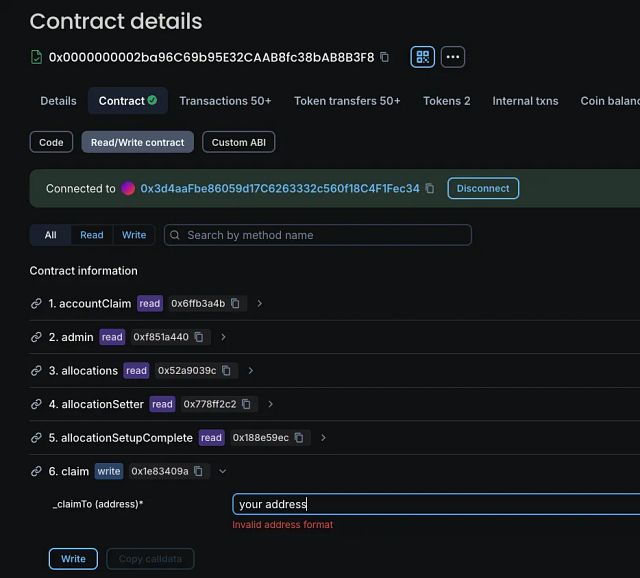Screen dimensions: 640x578
Task: Click the Write button for claim
Action: [73, 558]
